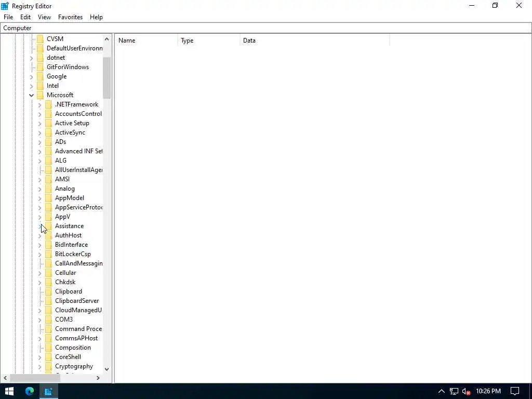Click the tree scroll right arrow
Viewport: 532px width, 399px height.
[98, 378]
